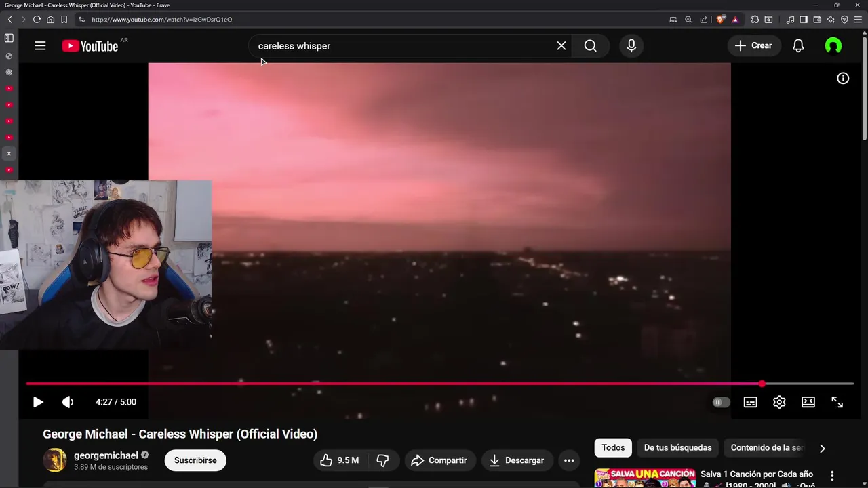Image resolution: width=868 pixels, height=488 pixels.
Task: Open the georgemichael channel avatar
Action: (x=56, y=460)
